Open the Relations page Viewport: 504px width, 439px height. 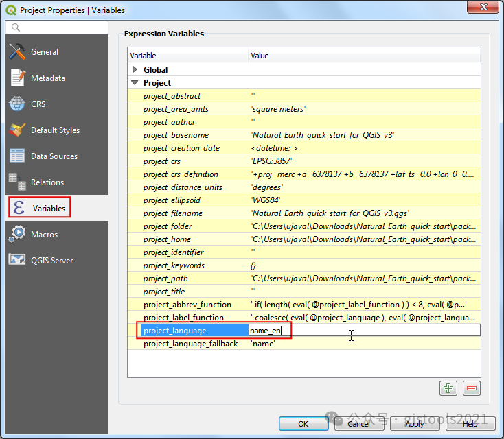point(47,182)
